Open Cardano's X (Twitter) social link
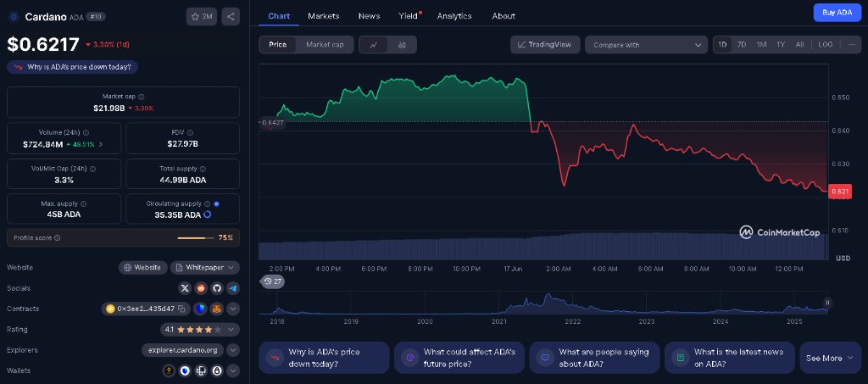The height and width of the screenshot is (384, 868). (x=185, y=288)
